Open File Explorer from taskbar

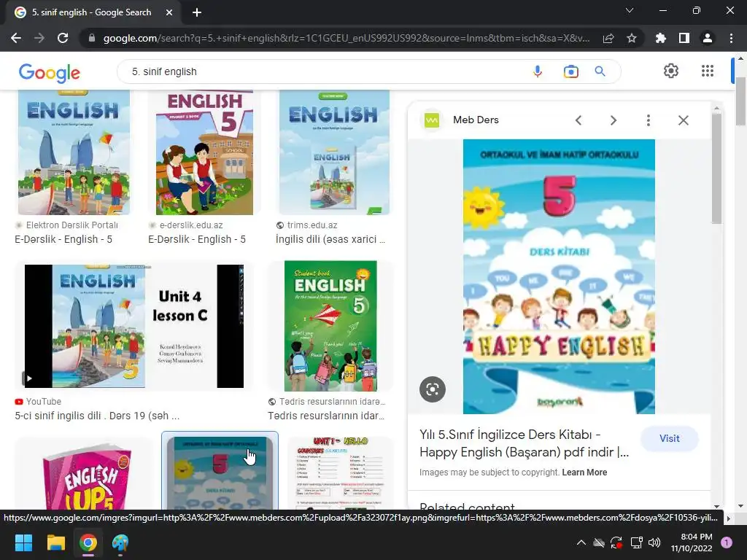55,542
